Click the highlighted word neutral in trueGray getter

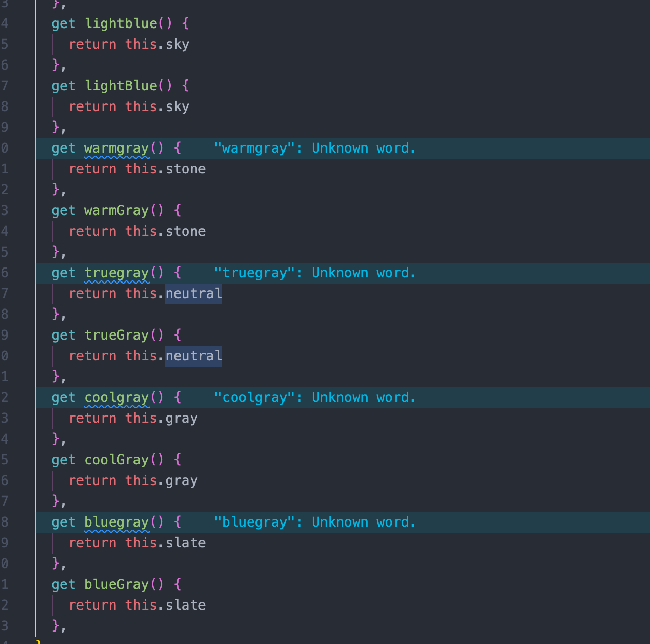193,356
